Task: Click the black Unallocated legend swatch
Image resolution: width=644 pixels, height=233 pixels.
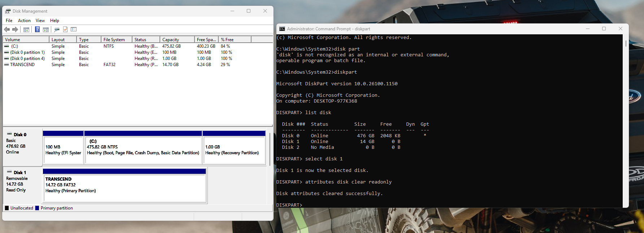Action: click(7, 208)
